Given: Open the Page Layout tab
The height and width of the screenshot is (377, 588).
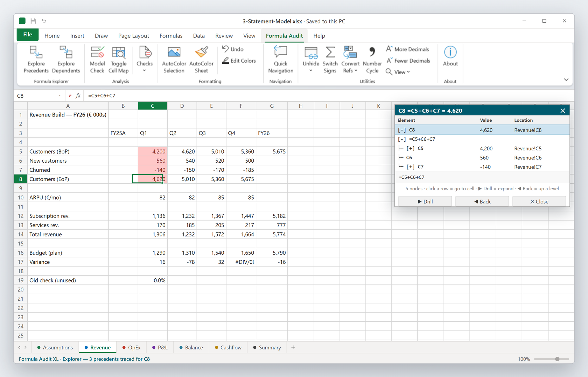Looking at the screenshot, I should pyautogui.click(x=133, y=36).
